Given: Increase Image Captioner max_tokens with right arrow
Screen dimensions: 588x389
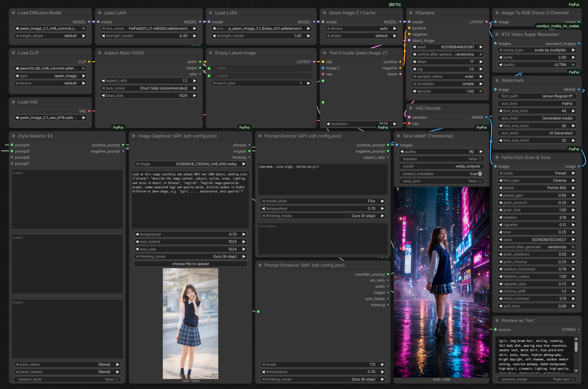Looking at the screenshot, I should (244, 242).
